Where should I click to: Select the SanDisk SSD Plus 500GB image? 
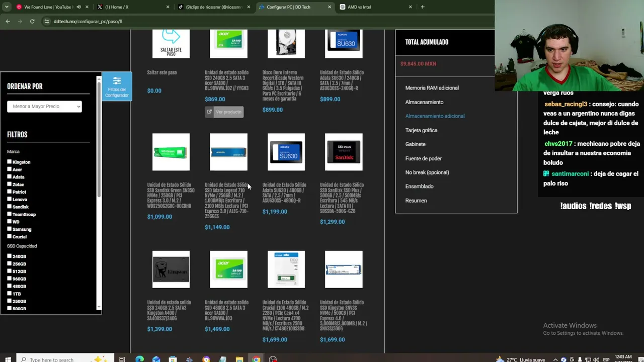(x=344, y=152)
